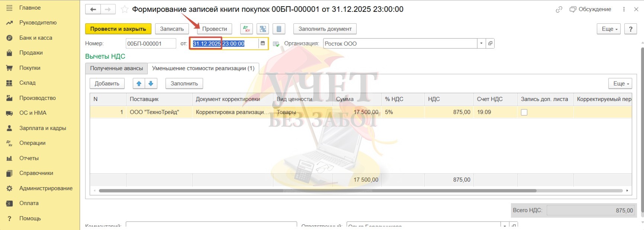Click the Сумма column header
Screen dimensions: 644x230
pyautogui.click(x=357, y=99)
